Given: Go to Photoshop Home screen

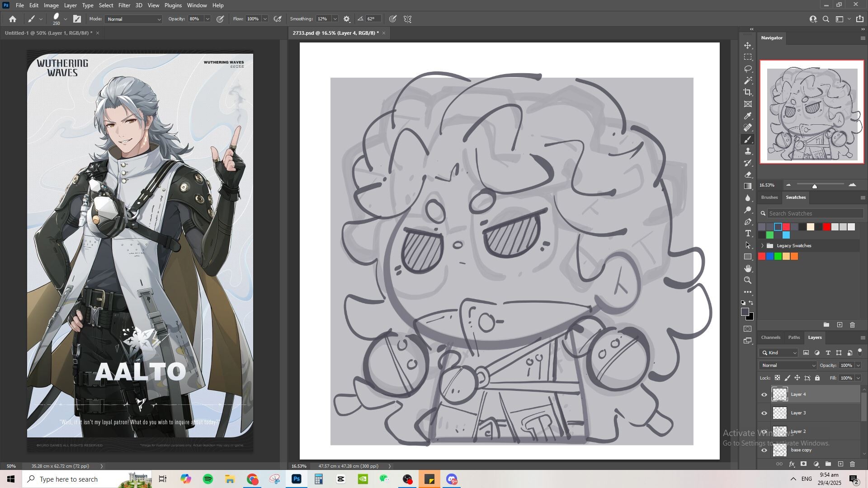Looking at the screenshot, I should pos(13,19).
